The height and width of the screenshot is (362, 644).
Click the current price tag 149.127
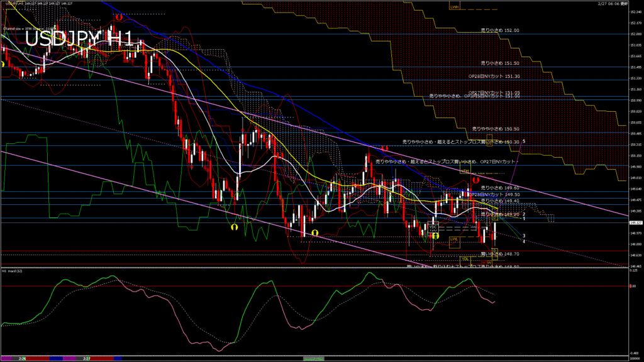click(636, 222)
